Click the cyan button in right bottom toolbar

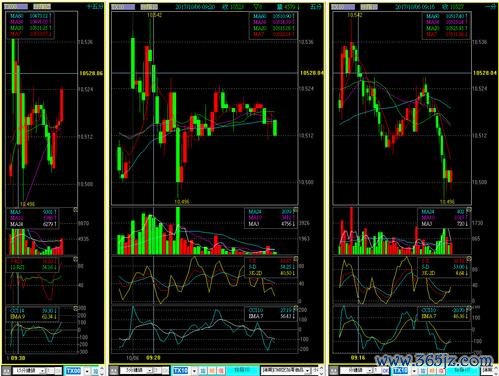pos(464,370)
